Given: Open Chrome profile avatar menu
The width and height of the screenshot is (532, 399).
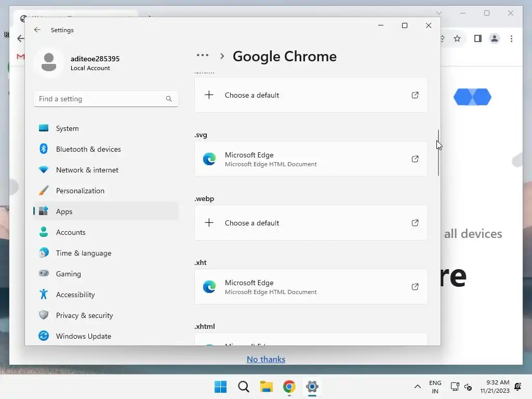Looking at the screenshot, I should [495, 38].
